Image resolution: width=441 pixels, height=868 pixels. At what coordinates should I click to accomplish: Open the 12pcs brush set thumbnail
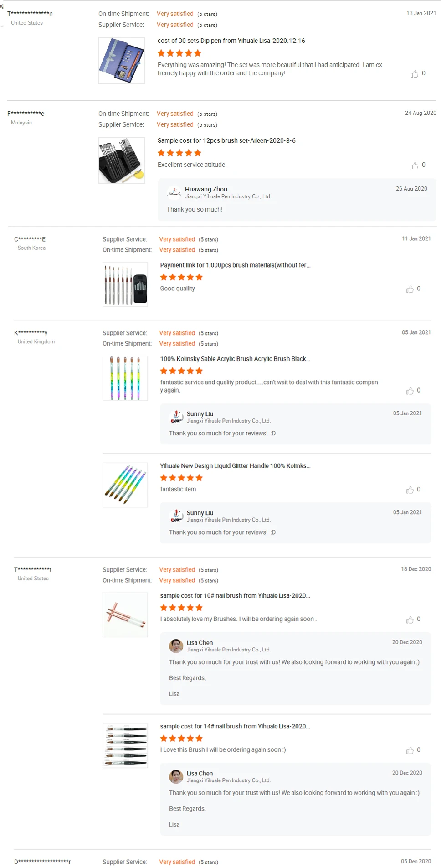click(122, 160)
